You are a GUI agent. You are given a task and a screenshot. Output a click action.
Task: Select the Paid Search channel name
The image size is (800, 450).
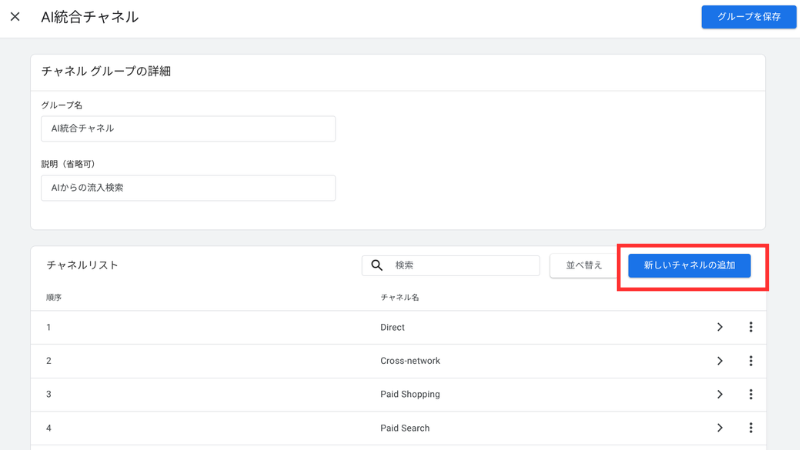405,428
